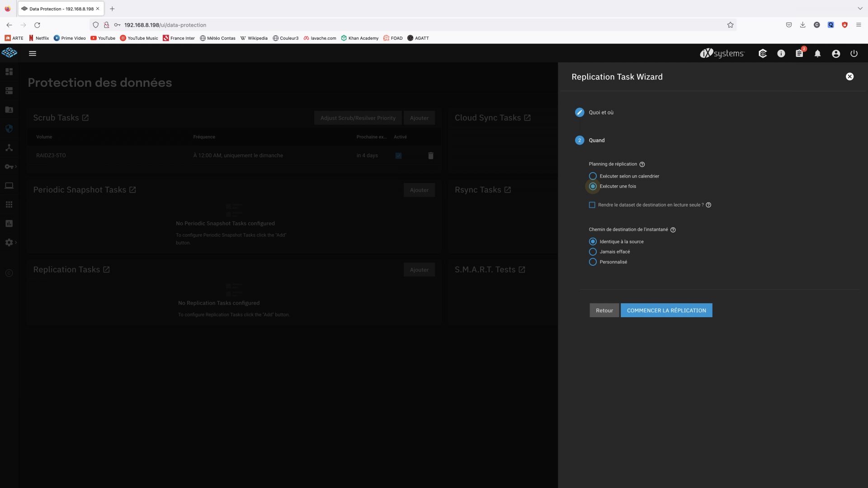
Task: Click help icon beside Planning de réplication
Action: tap(642, 164)
